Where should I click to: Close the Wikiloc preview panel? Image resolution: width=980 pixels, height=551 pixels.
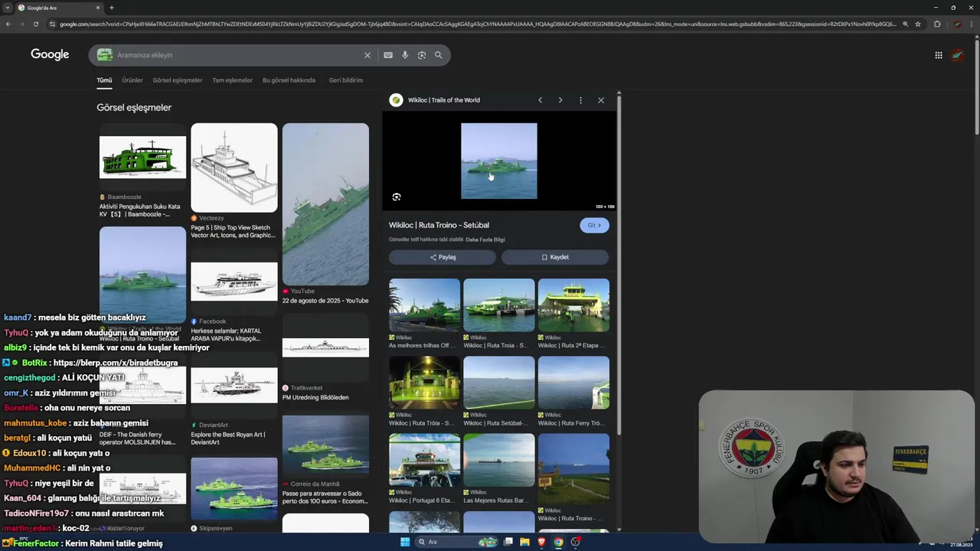coord(601,100)
